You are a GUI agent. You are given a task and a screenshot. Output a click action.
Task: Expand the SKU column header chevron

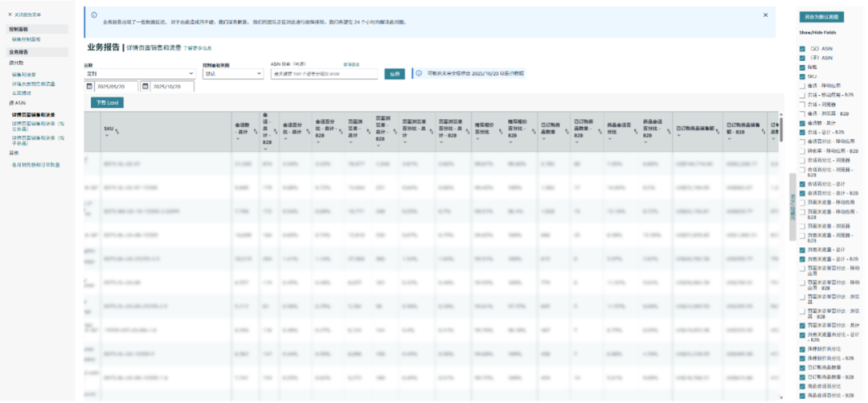point(106,135)
